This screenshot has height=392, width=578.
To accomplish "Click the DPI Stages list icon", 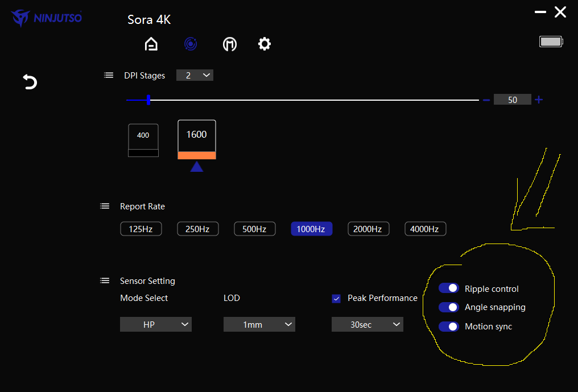I will [x=108, y=75].
